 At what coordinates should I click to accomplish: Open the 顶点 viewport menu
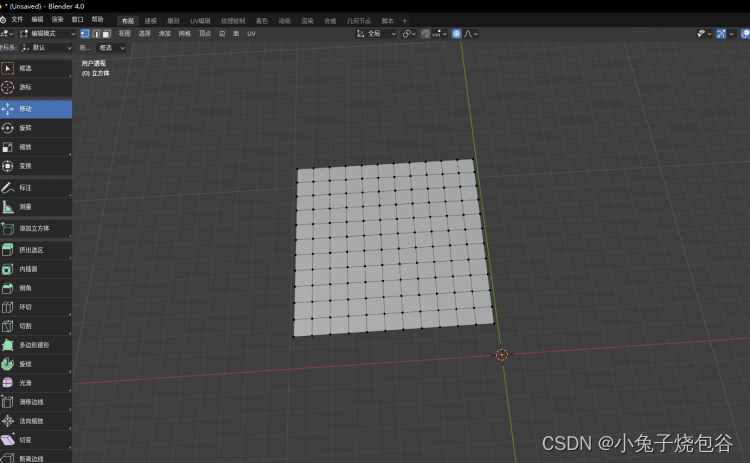click(205, 33)
